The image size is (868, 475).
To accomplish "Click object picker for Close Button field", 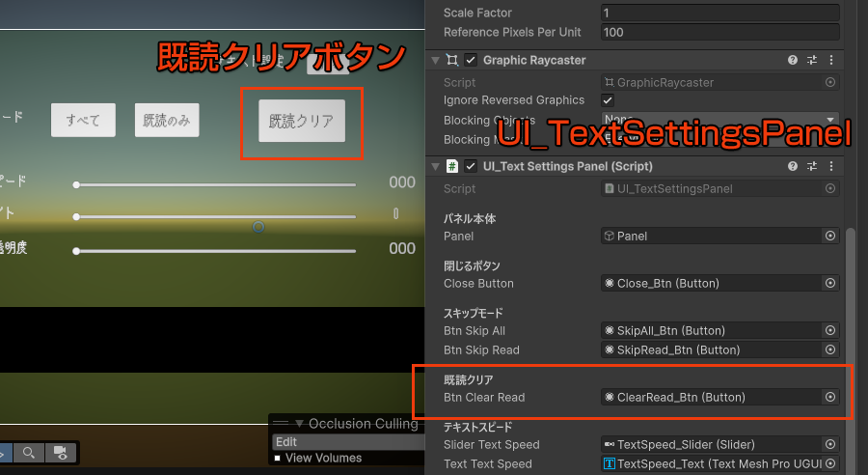I will click(x=829, y=283).
